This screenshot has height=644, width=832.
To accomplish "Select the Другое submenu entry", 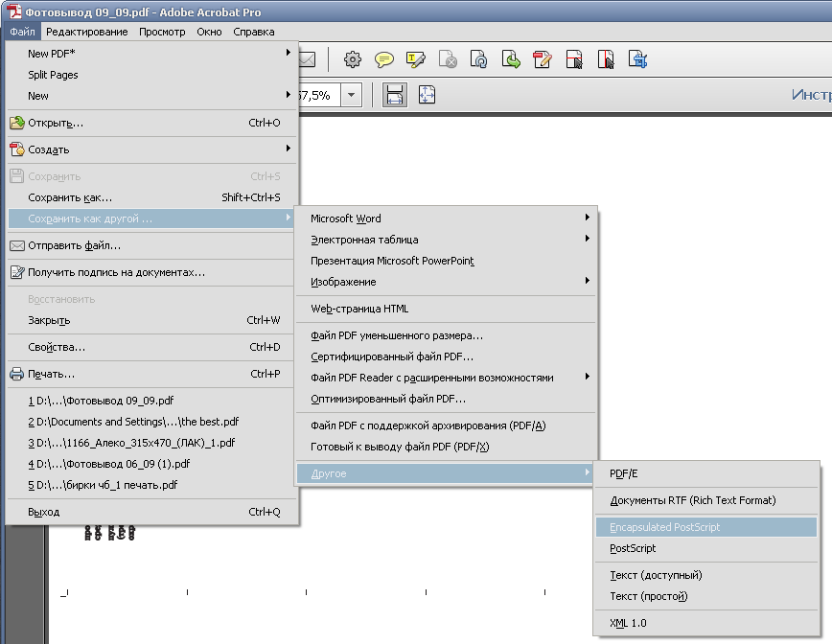I will coord(446,473).
